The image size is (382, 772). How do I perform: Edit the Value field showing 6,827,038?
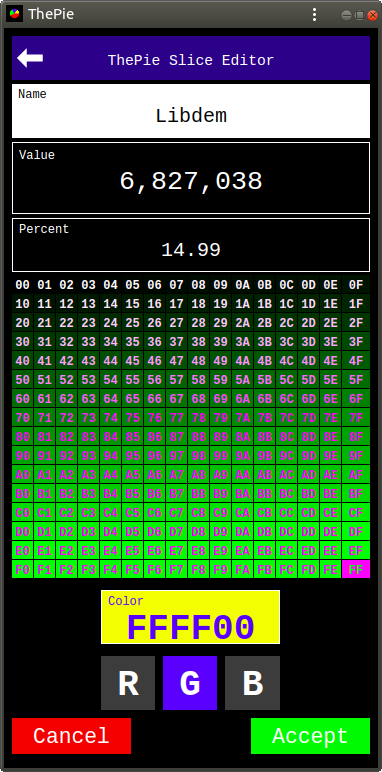point(191,178)
